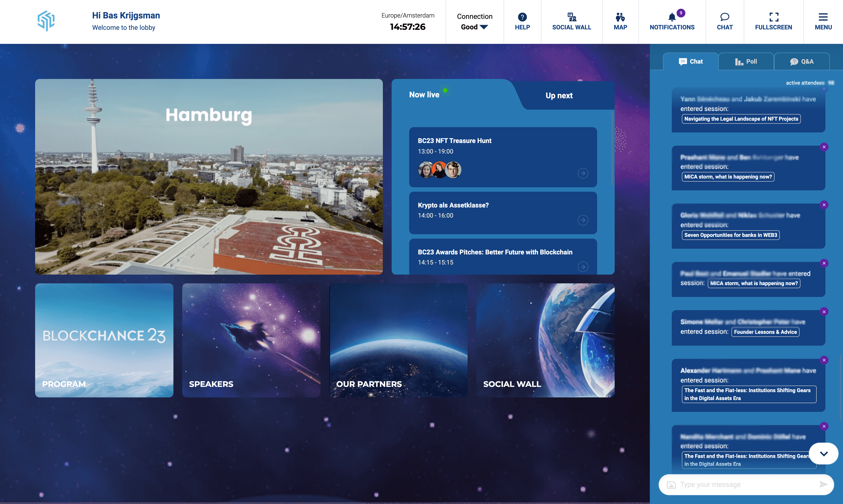843x504 pixels.
Task: Send the chat message arrow
Action: (823, 484)
